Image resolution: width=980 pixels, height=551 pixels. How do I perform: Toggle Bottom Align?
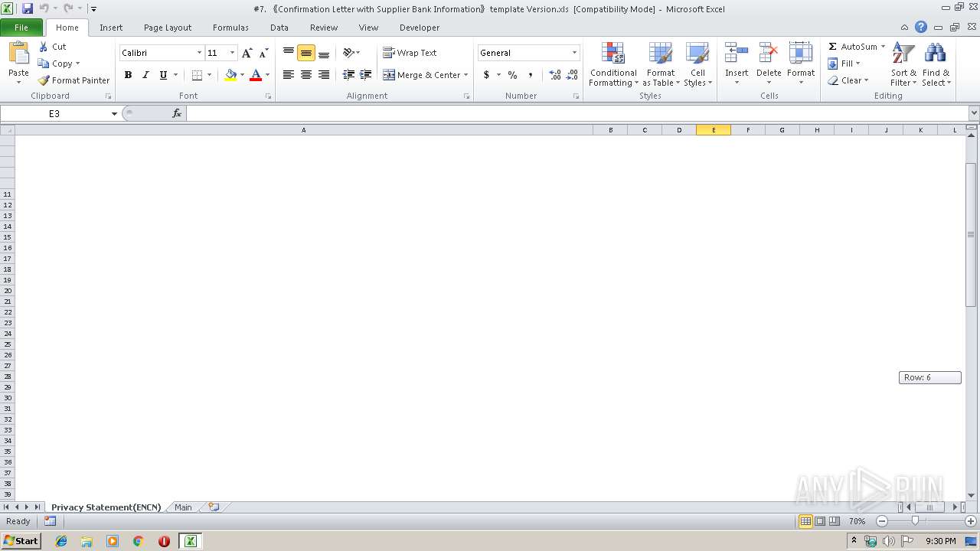pyautogui.click(x=324, y=53)
